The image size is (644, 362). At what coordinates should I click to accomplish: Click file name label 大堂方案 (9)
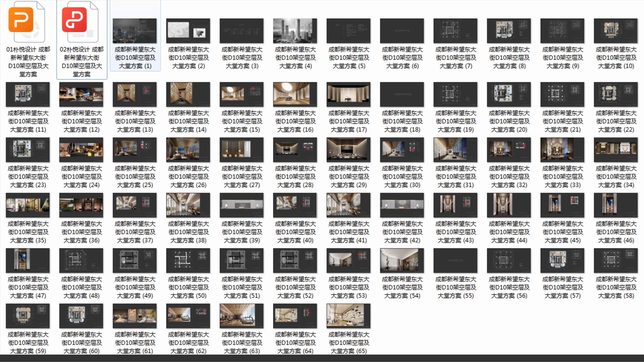(563, 58)
